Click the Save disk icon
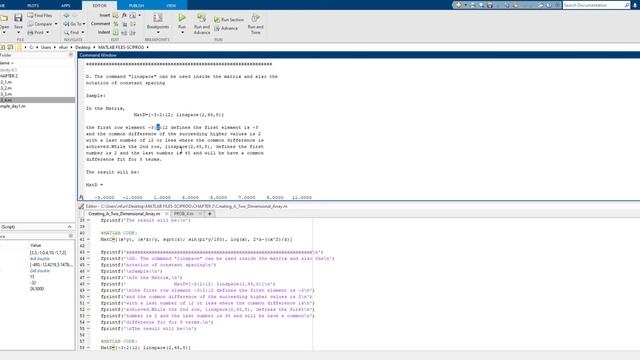This screenshot has width=640, height=360. tap(18, 18)
